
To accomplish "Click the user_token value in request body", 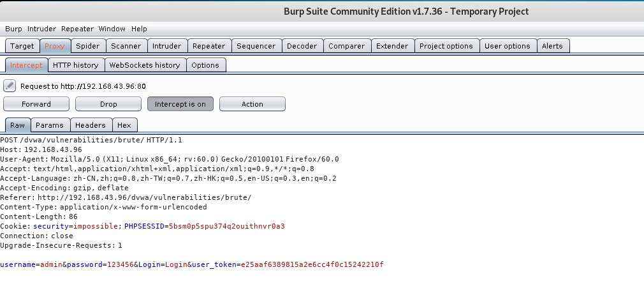I will click(x=312, y=264).
